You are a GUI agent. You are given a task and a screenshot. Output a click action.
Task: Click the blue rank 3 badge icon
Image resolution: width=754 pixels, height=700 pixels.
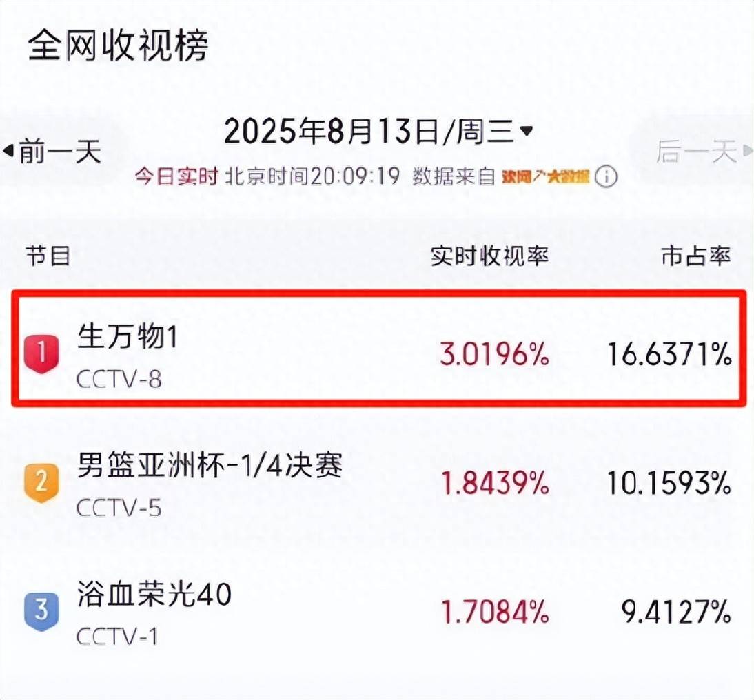[x=41, y=611]
